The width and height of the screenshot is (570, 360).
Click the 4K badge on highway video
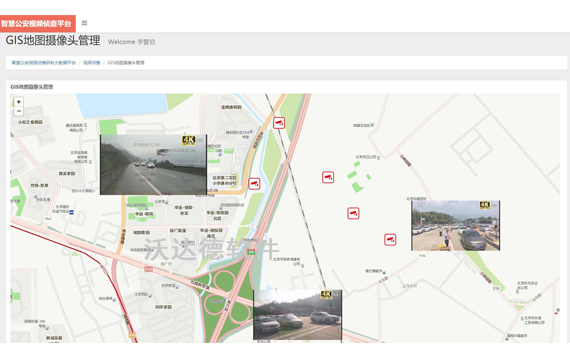tap(189, 140)
